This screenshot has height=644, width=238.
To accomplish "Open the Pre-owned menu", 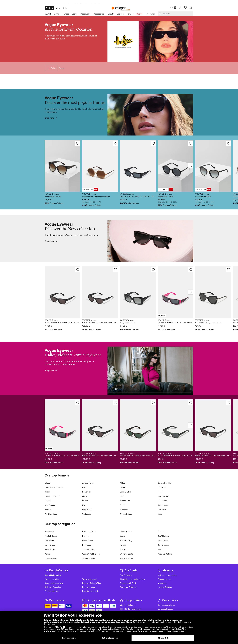I will click(x=150, y=14).
